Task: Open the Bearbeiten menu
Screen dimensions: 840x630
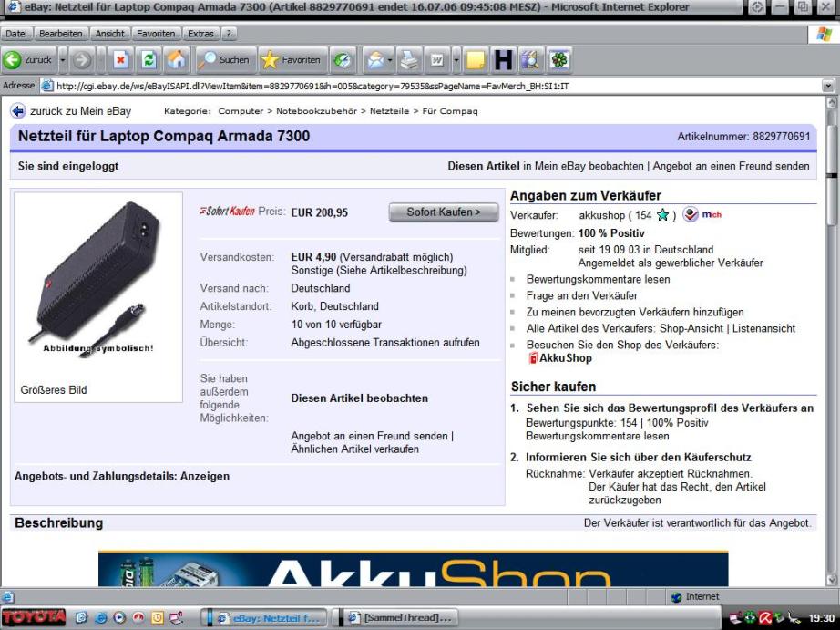Action: pyautogui.click(x=60, y=33)
